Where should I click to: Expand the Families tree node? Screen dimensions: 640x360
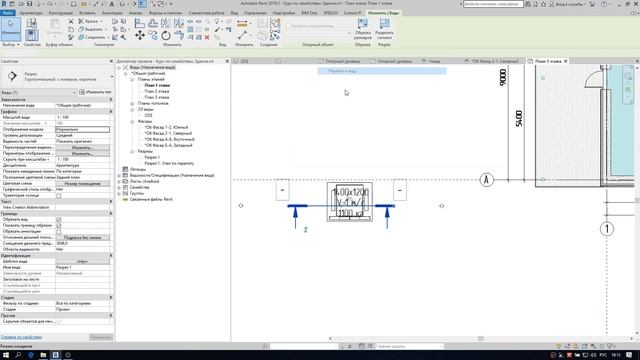click(119, 187)
